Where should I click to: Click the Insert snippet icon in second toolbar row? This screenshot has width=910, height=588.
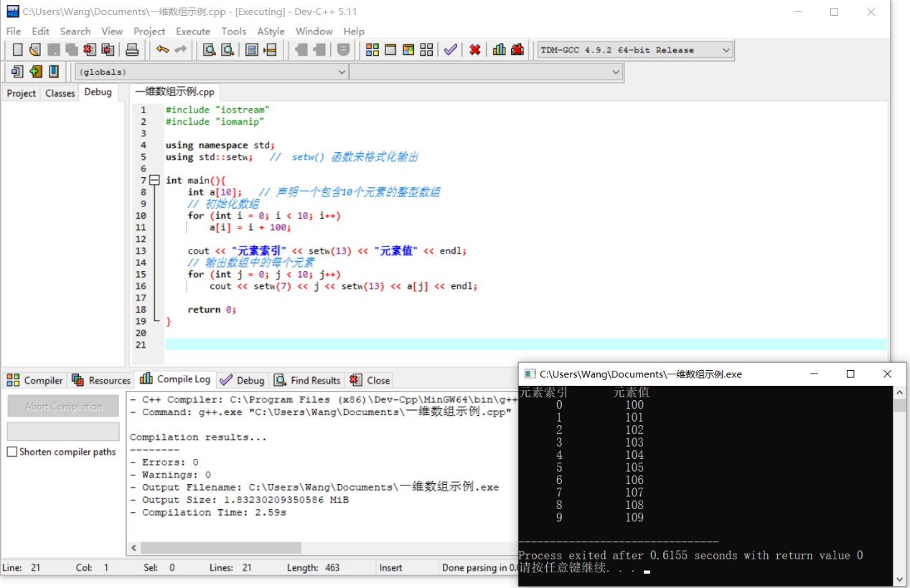17,72
